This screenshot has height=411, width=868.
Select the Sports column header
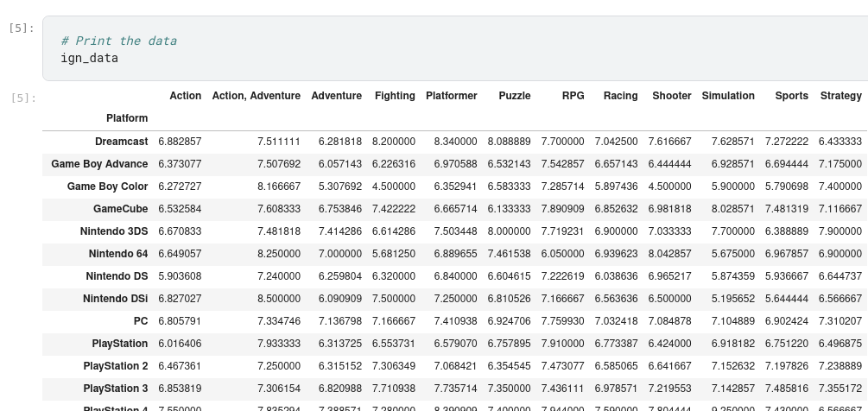tap(791, 96)
